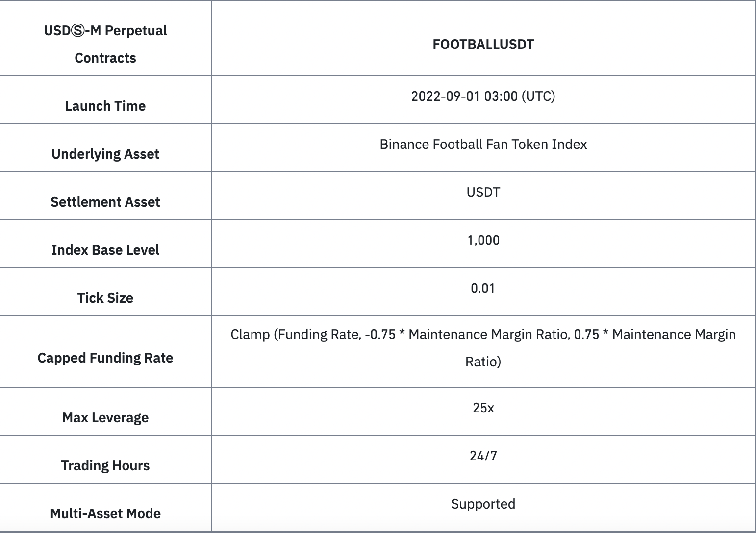Screen dimensions: 756x533
Task: Click the Max Leverage label
Action: [105, 417]
